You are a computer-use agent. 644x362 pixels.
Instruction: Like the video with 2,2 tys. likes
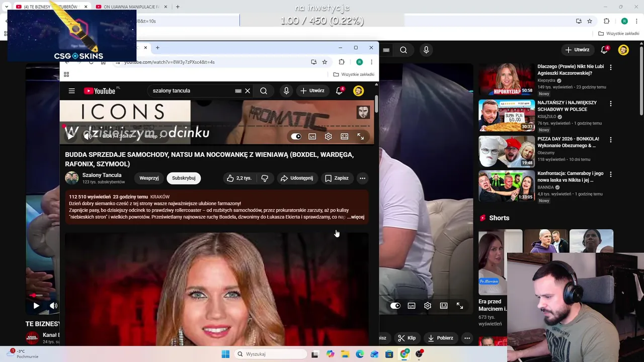click(238, 178)
